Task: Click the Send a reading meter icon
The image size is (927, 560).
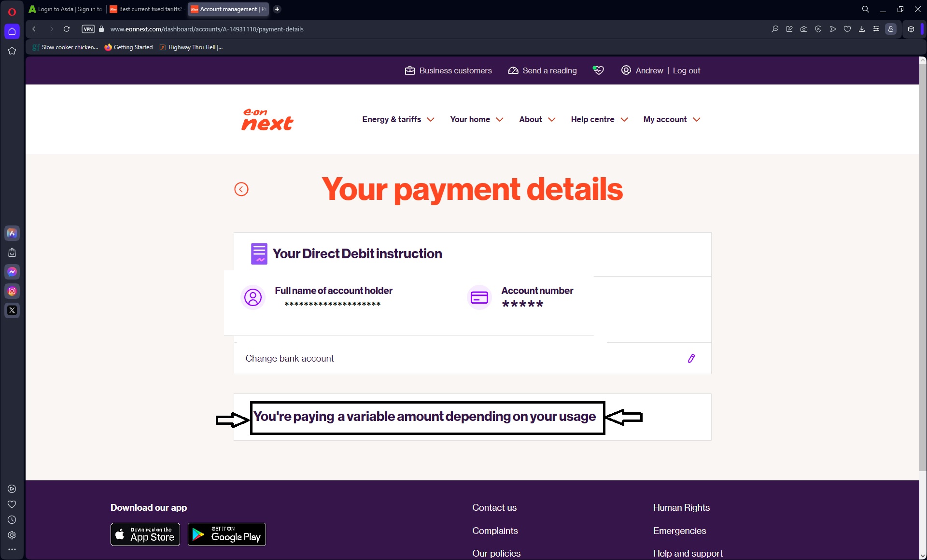Action: (x=513, y=71)
